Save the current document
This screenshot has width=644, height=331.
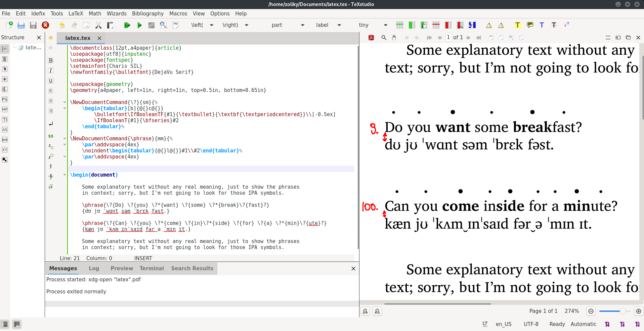pos(33,25)
